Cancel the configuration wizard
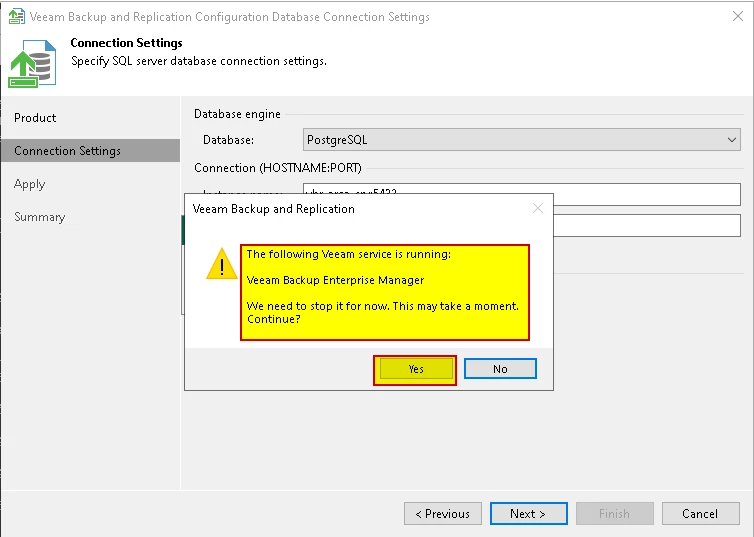This screenshot has height=537, width=754. 701,514
